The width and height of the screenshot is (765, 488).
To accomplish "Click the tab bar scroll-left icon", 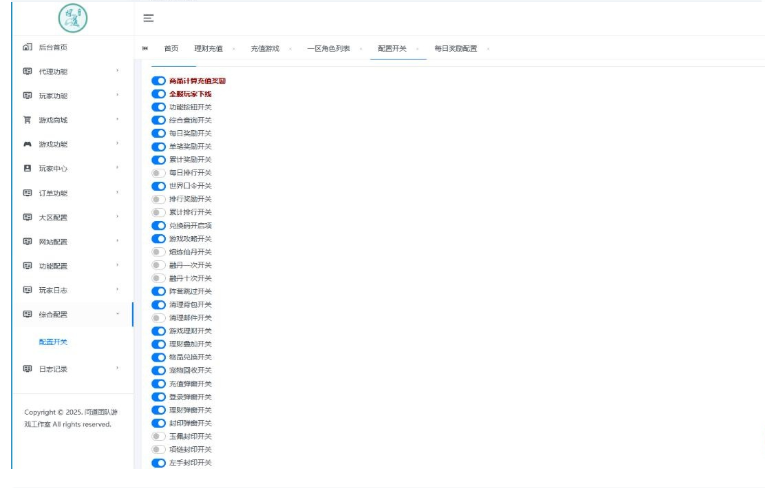I will (x=145, y=48).
